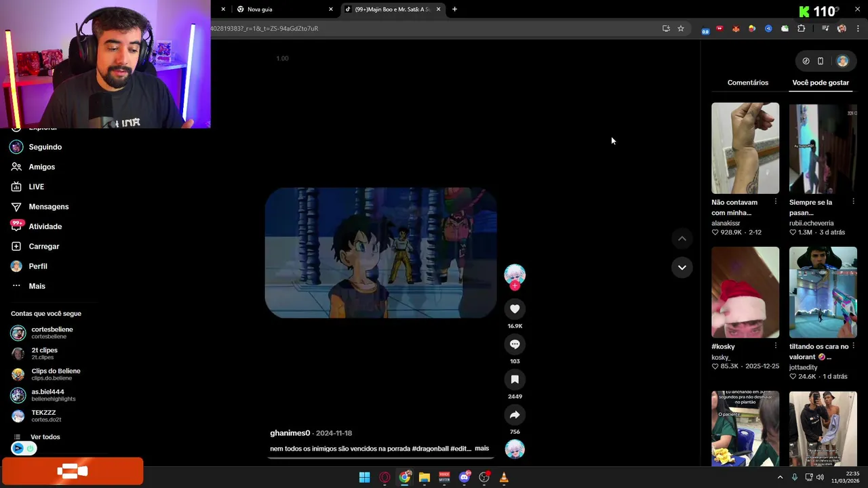Open Chrome three-dot menu
This screenshot has width=868, height=488.
(859, 28)
